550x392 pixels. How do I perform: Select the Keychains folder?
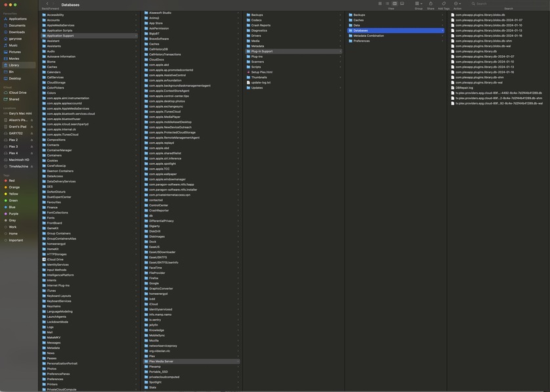(89, 307)
